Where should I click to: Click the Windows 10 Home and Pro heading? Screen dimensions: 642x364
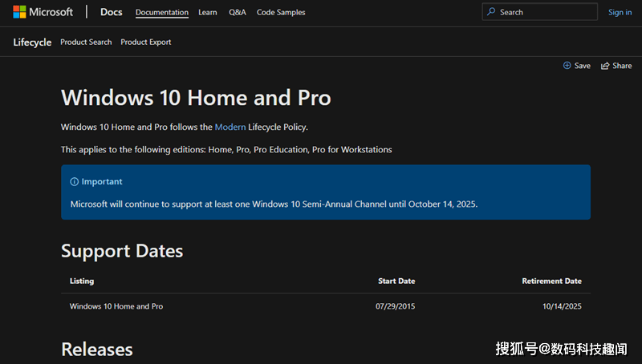click(196, 98)
